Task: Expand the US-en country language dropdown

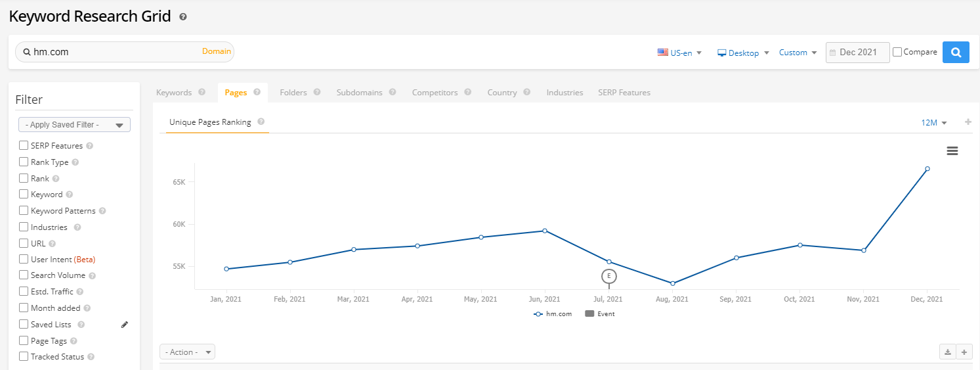Action: click(680, 53)
